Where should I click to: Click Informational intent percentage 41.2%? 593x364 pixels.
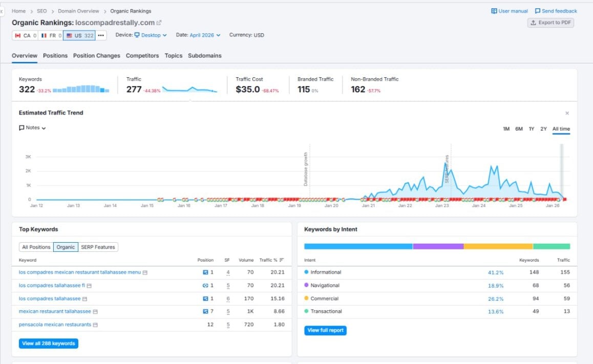click(495, 272)
